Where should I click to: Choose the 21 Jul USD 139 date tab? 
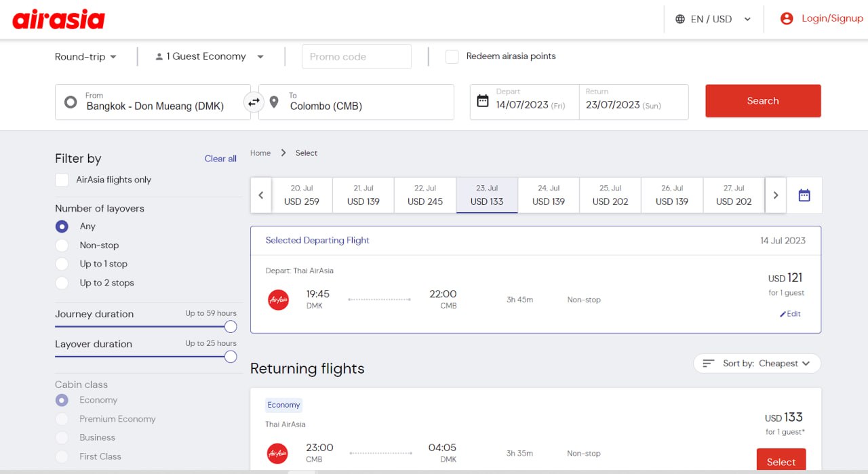click(x=363, y=195)
